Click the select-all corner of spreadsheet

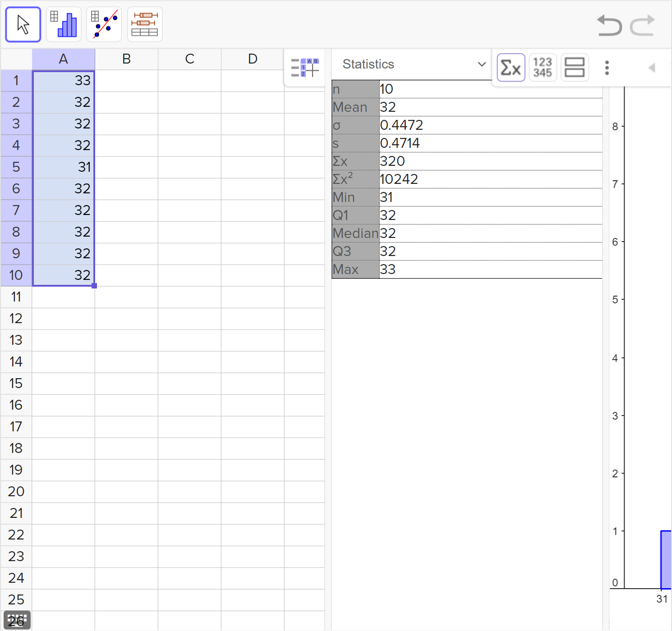16,59
